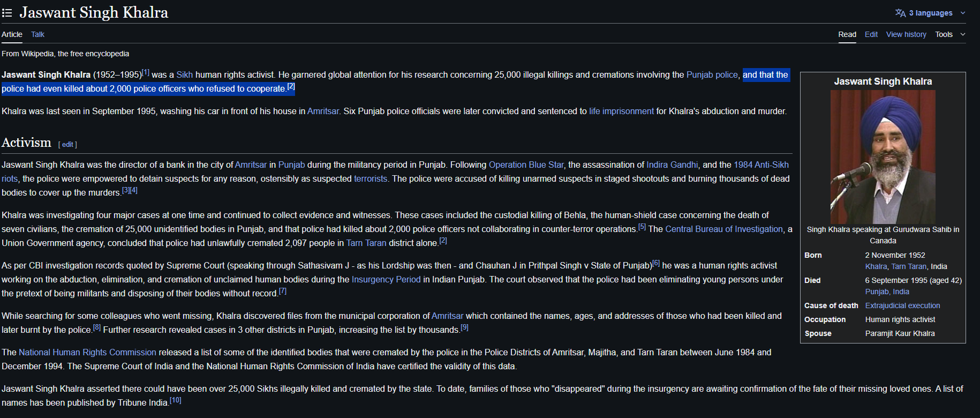Open the life imprisonment link
The height and width of the screenshot is (418, 980).
tap(621, 111)
